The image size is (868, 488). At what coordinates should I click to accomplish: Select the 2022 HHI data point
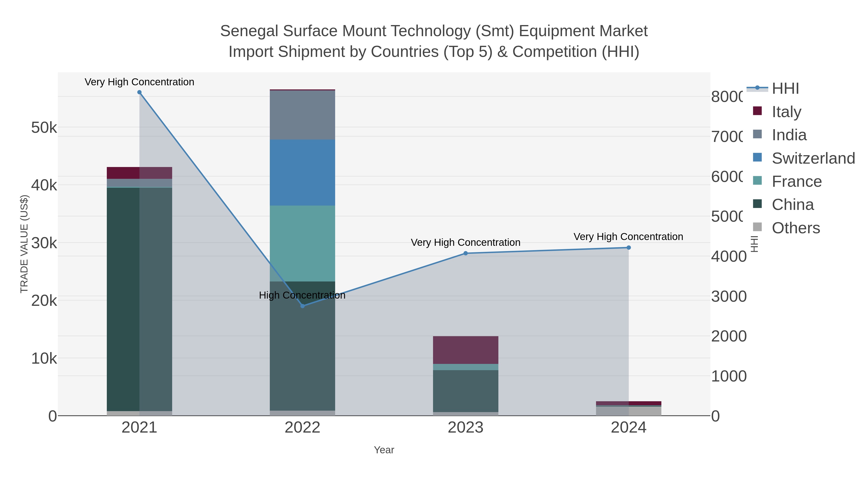coord(303,306)
